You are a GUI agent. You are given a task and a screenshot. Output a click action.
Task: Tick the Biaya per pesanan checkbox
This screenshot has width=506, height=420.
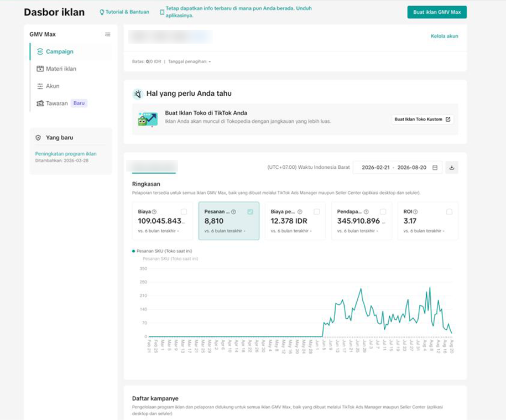click(x=316, y=212)
